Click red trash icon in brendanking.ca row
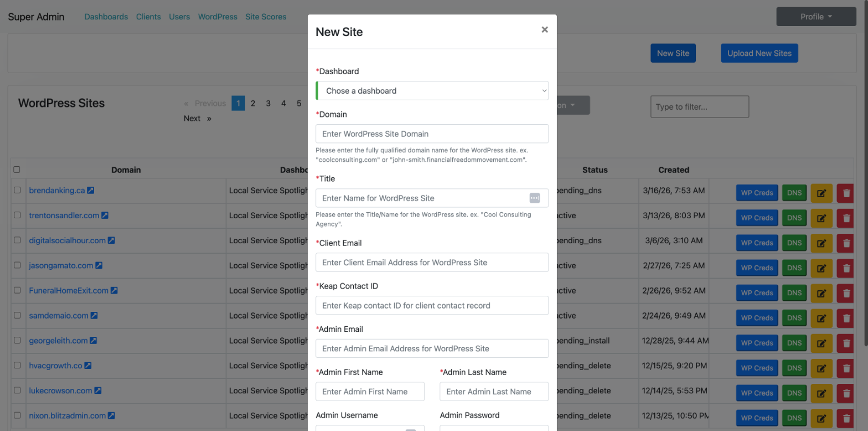Viewport: 868px width, 431px height. 846,193
